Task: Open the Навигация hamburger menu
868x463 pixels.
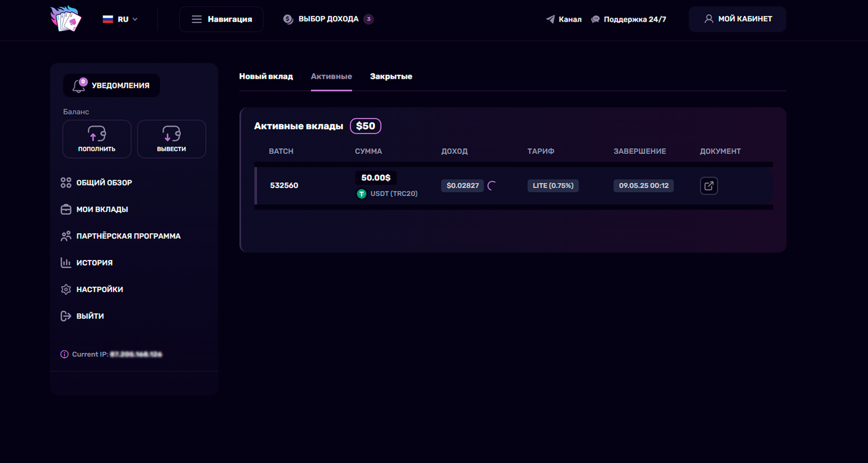Action: [x=221, y=19]
